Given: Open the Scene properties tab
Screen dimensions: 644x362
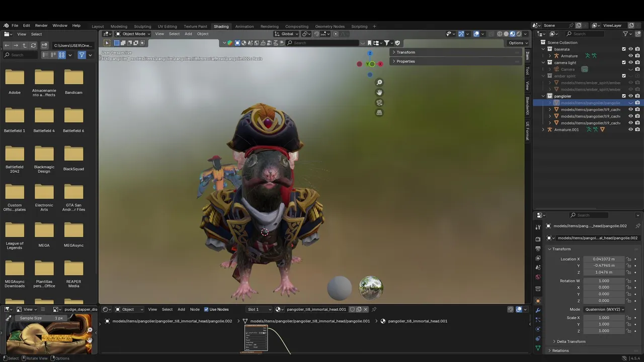Looking at the screenshot, I should point(538,267).
